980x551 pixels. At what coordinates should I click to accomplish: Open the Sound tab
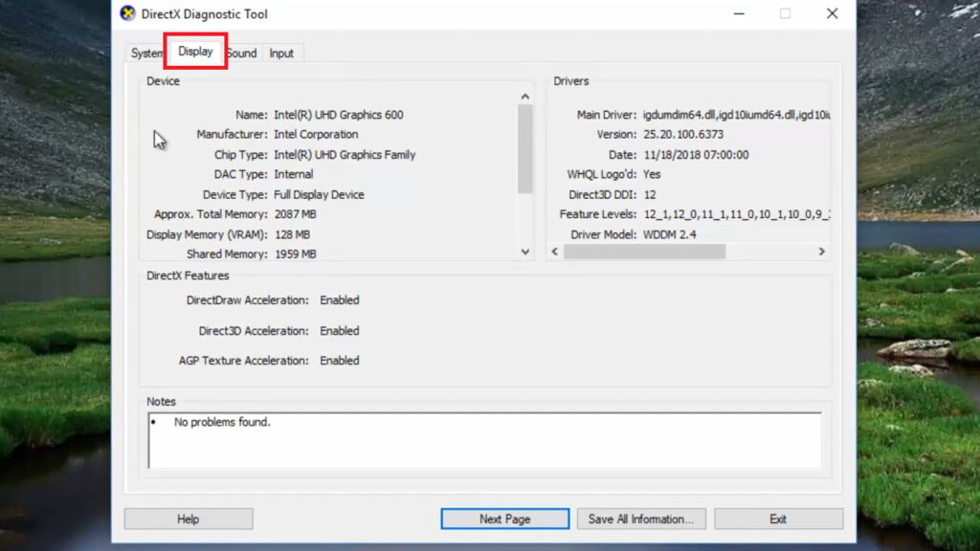pos(240,53)
